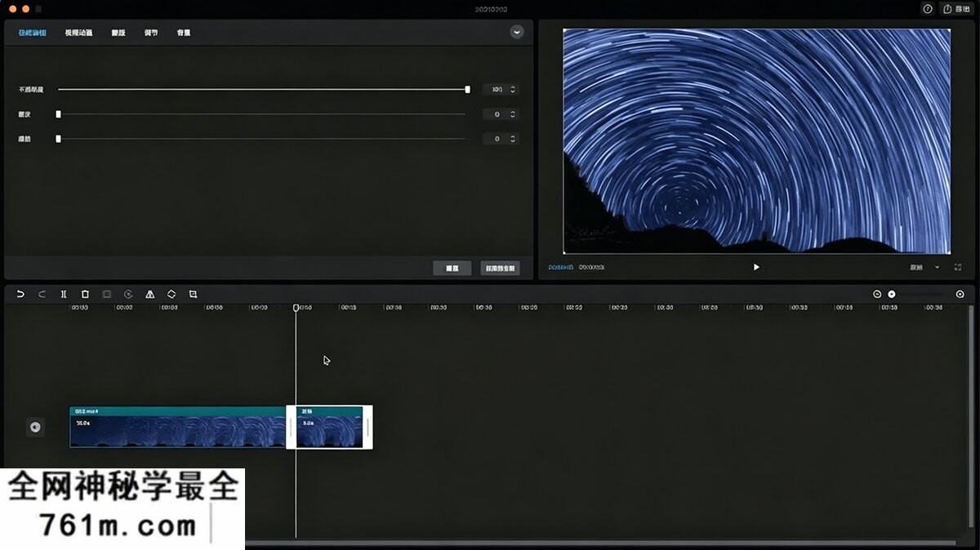The height and width of the screenshot is (550, 980).
Task: Open the 原始 aspect ratio dropdown
Action: point(925,267)
